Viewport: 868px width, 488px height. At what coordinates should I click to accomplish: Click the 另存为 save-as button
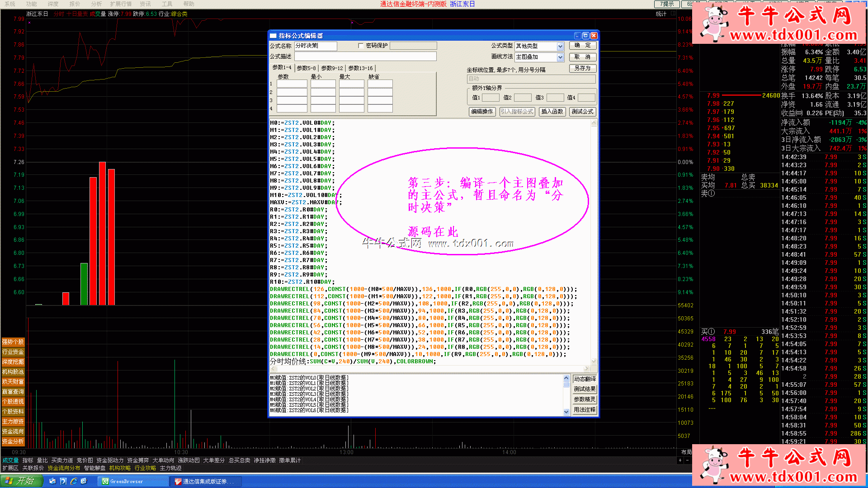coord(582,68)
